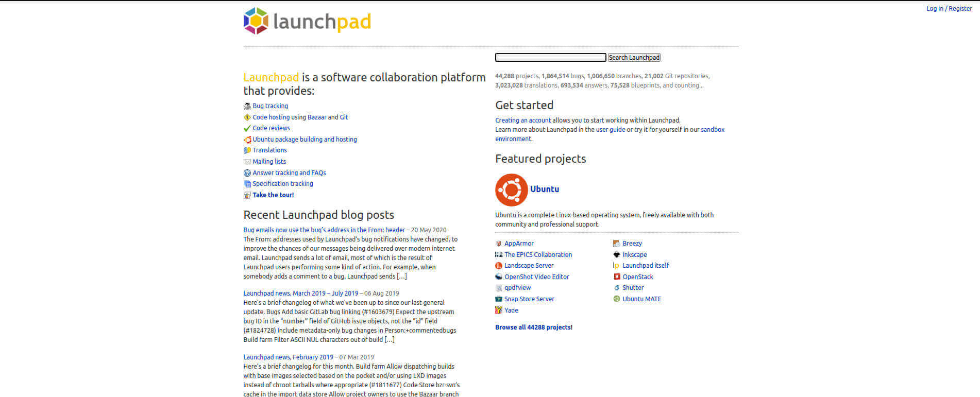Open the Ubuntu featured project title
980x397 pixels.
[x=545, y=189]
